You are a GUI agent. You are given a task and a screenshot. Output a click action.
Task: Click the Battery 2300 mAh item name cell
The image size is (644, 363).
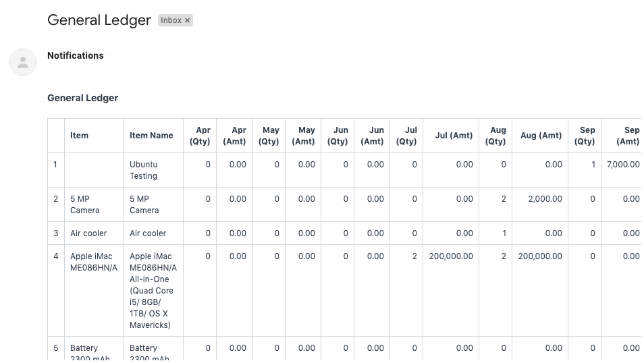pos(149,352)
